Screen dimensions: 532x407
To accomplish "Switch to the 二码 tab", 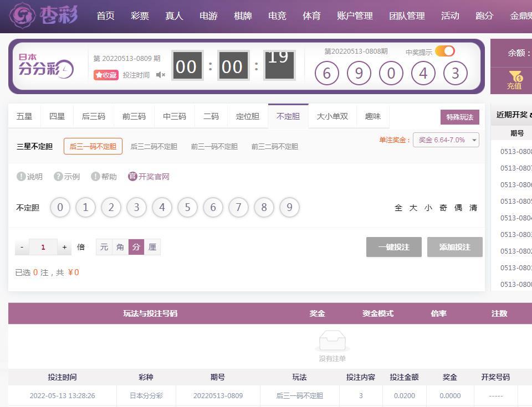I will [211, 116].
